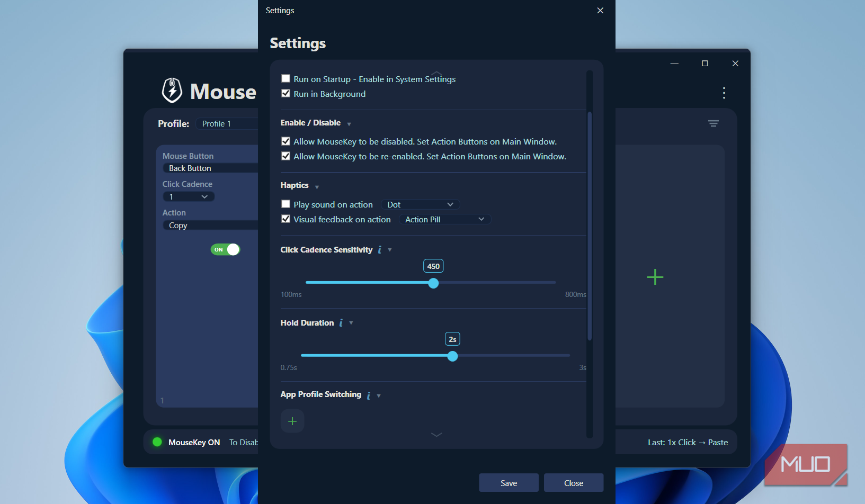Close the Settings dialog with X icon
Image resolution: width=865 pixels, height=504 pixels.
click(x=600, y=11)
